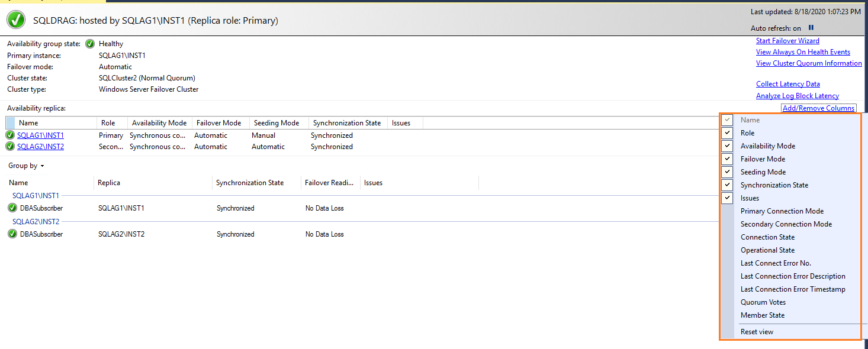The height and width of the screenshot is (349, 868).
Task: Click the Replica column header in the database grid
Action: point(153,183)
